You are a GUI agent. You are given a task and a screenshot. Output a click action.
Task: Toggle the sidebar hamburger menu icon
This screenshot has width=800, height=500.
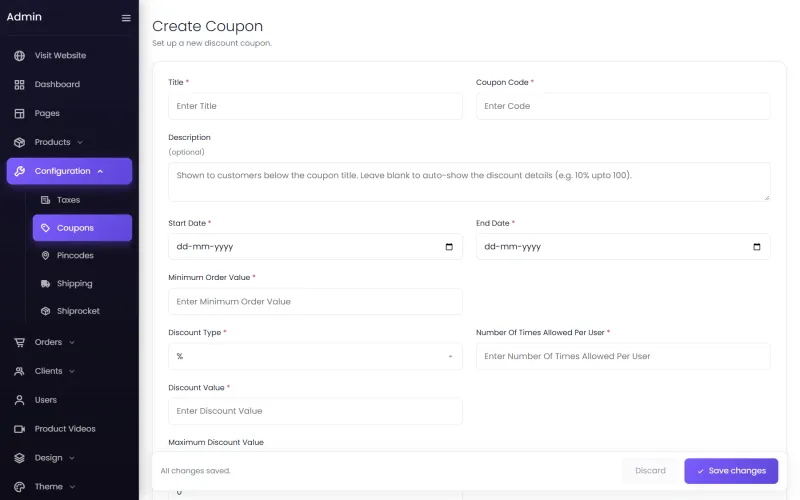126,18
